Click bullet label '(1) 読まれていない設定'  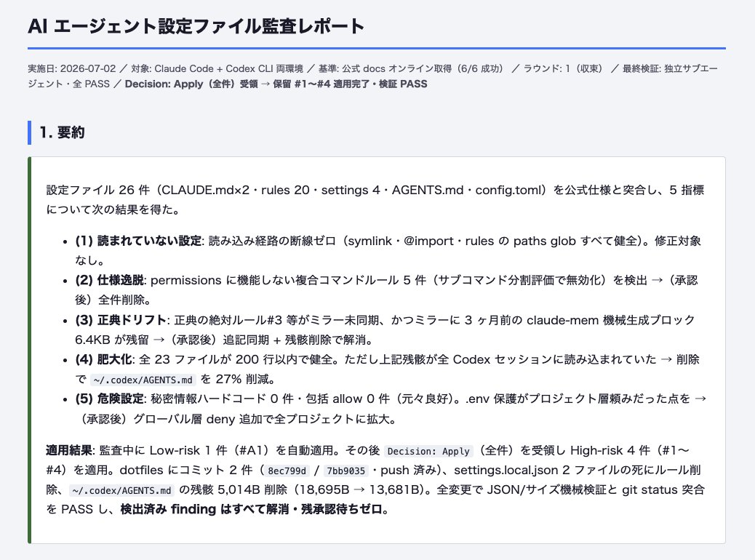coord(138,241)
